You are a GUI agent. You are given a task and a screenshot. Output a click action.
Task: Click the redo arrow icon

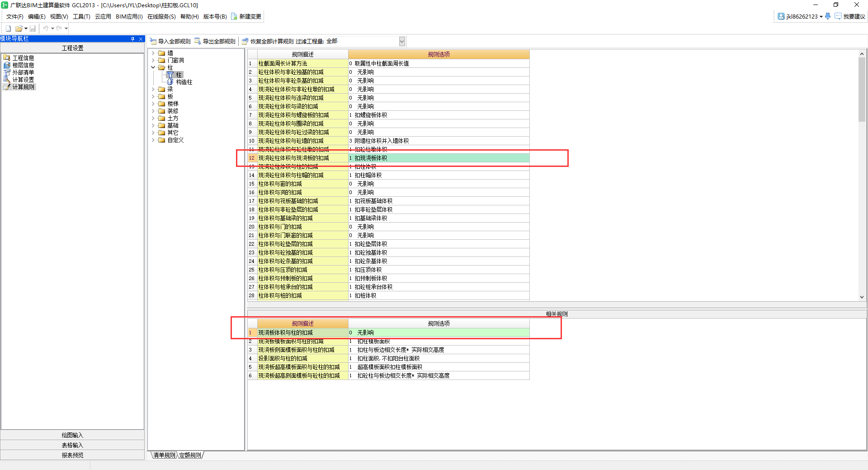(59, 28)
